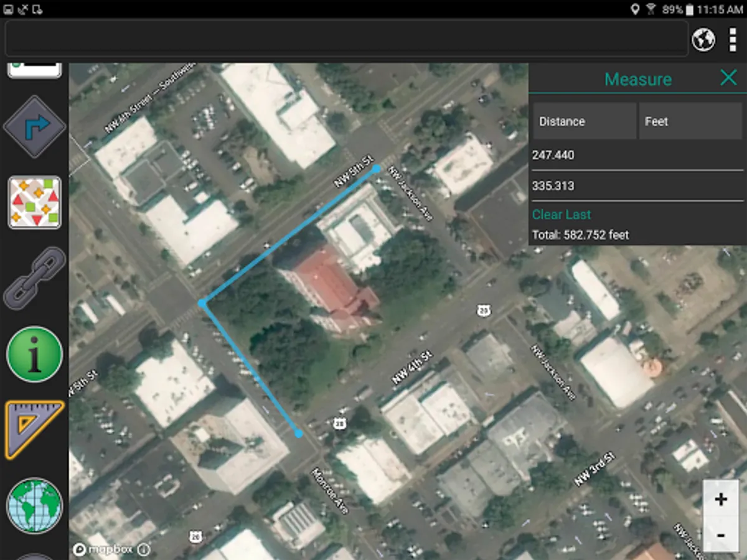
Task: Tap the battery status icon
Action: click(689, 9)
